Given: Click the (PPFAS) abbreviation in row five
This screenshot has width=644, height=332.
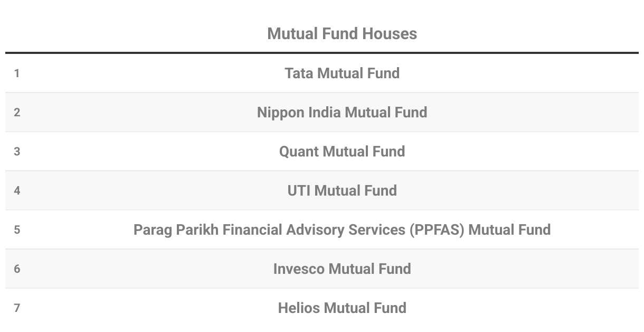Looking at the screenshot, I should 437,229.
